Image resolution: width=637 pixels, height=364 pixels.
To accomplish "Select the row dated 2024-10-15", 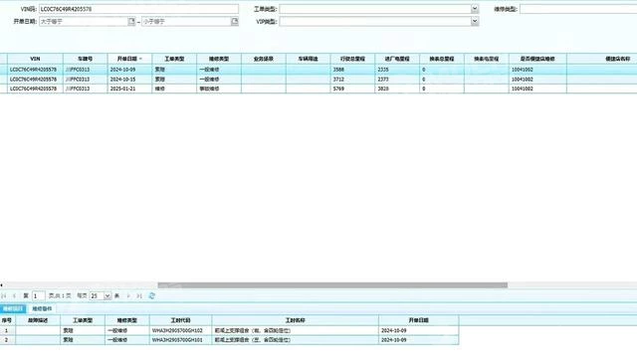I will 318,80.
